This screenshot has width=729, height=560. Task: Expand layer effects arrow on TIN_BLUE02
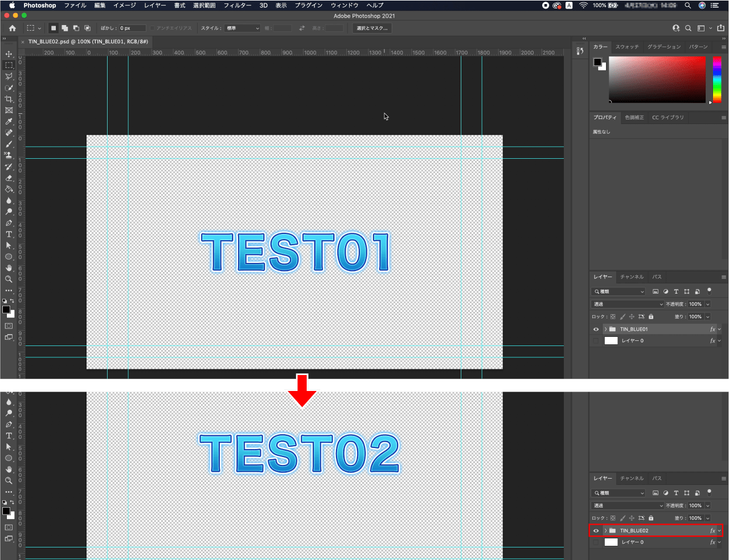(719, 531)
